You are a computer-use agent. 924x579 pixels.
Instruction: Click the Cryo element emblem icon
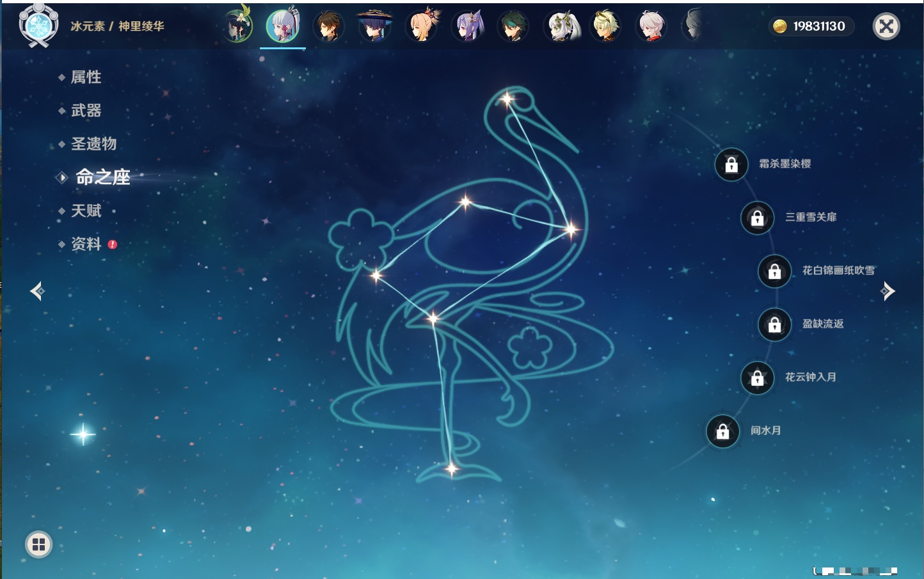point(38,26)
